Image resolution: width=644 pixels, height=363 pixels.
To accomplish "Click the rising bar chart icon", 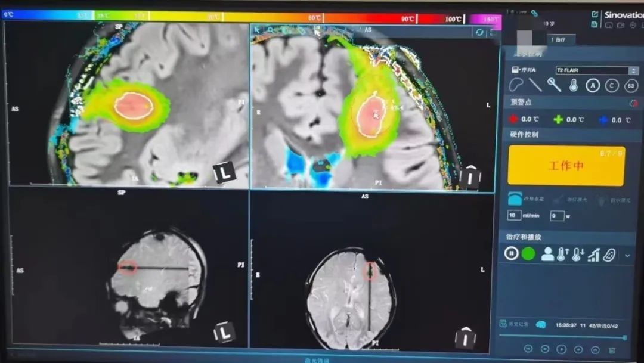I will pos(593,255).
